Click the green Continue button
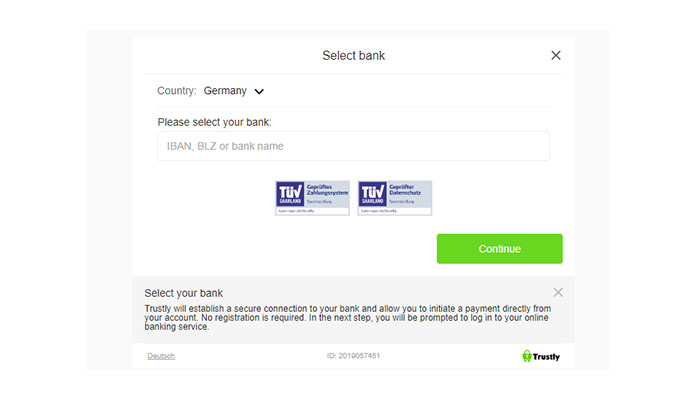Screen dimensions: 700x400 point(500,249)
